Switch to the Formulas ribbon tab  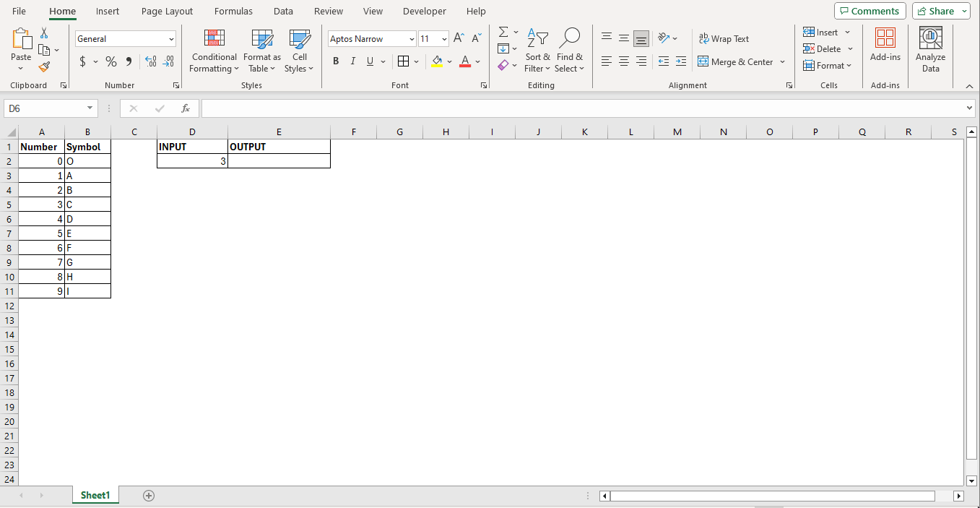pos(233,11)
